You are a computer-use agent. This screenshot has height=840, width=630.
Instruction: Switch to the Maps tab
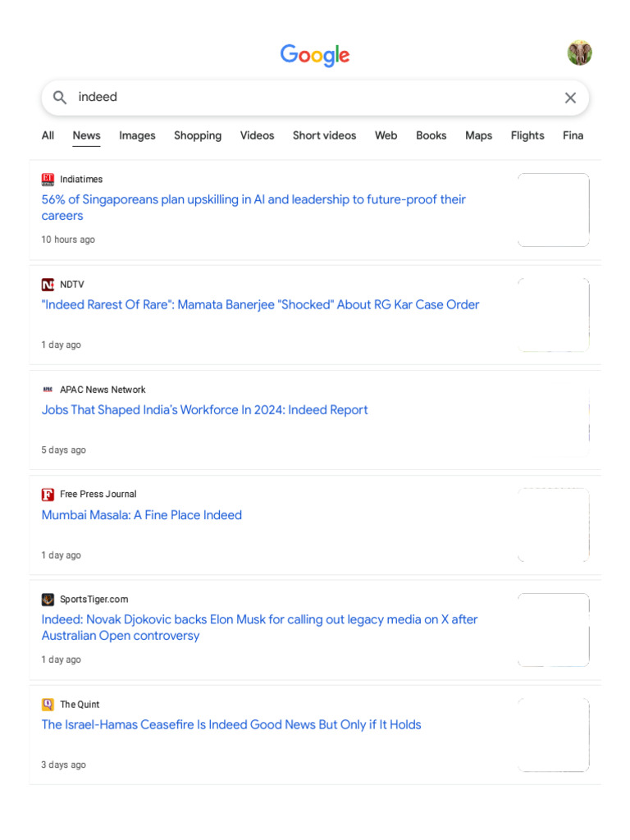[478, 135]
